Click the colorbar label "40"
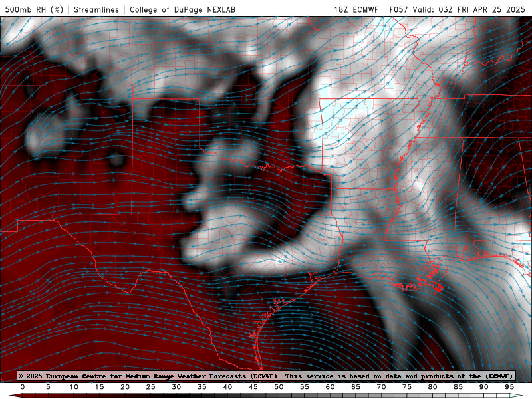The image size is (532, 399). pyautogui.click(x=227, y=387)
